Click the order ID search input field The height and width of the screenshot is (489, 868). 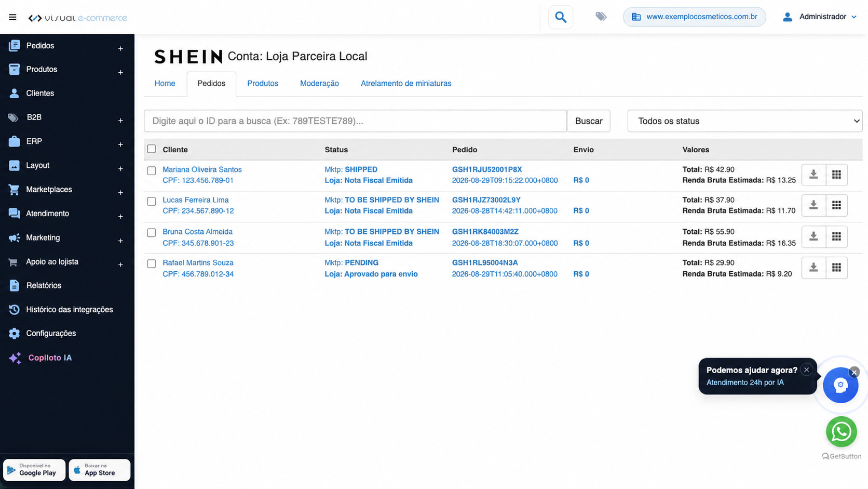[x=355, y=121]
